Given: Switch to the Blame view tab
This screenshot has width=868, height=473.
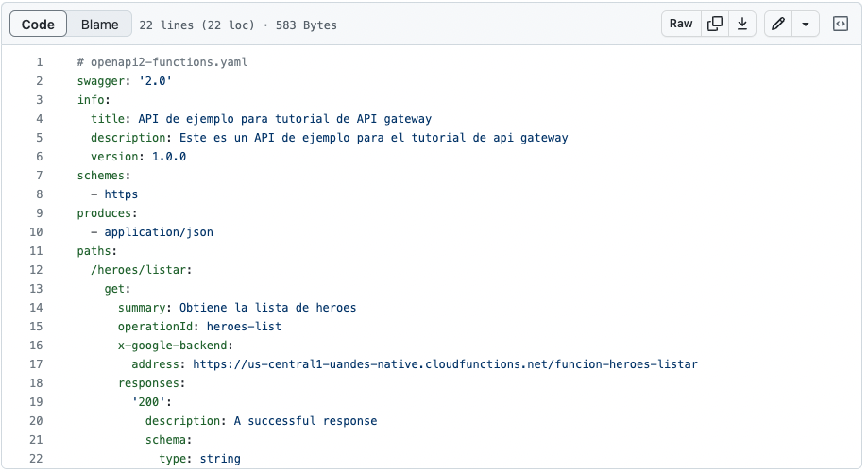Looking at the screenshot, I should [99, 25].
